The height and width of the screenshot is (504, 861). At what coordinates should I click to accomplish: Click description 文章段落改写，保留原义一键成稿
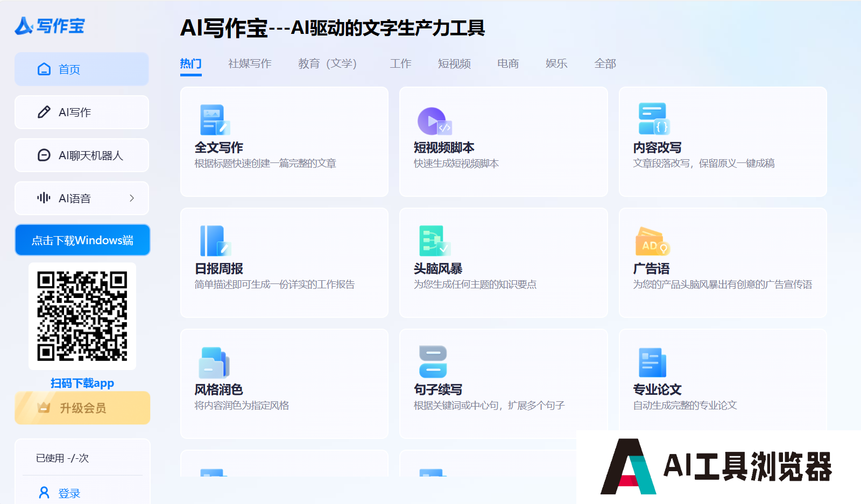(x=704, y=163)
